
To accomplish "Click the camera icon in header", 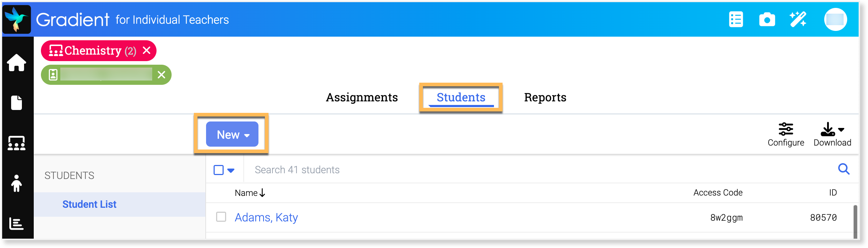I will coord(767,19).
